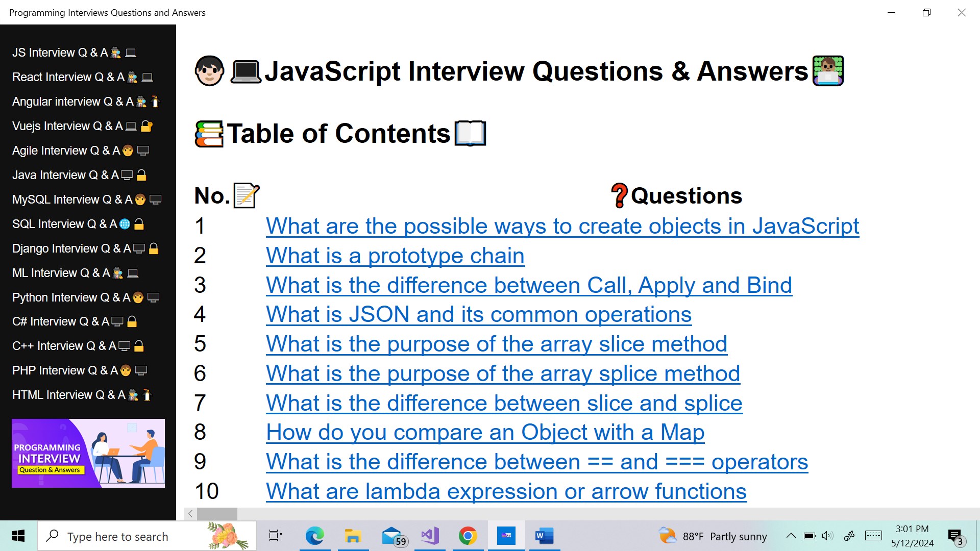Open File Explorer in the taskbar
The height and width of the screenshot is (551, 980).
pyautogui.click(x=353, y=536)
